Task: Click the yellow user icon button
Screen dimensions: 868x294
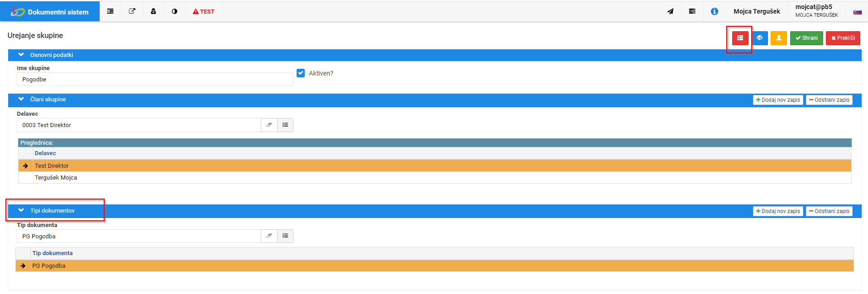Action: [x=779, y=38]
